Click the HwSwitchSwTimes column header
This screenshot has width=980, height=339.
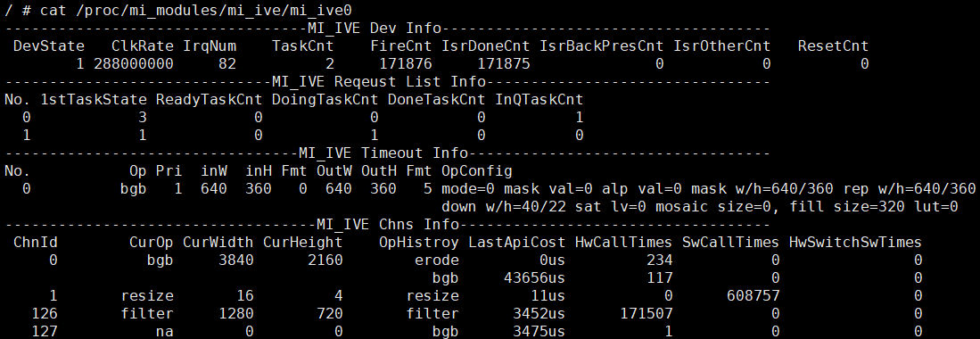point(855,242)
